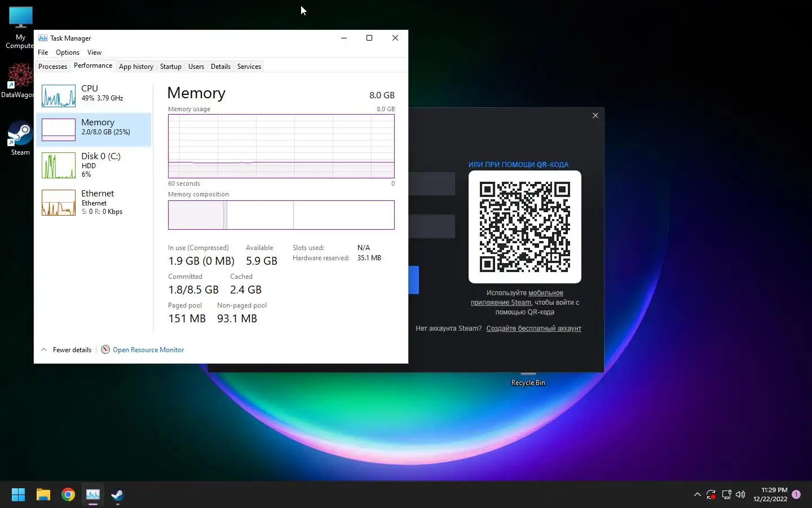Go to the Services tab
812x508 pixels.
tap(249, 67)
